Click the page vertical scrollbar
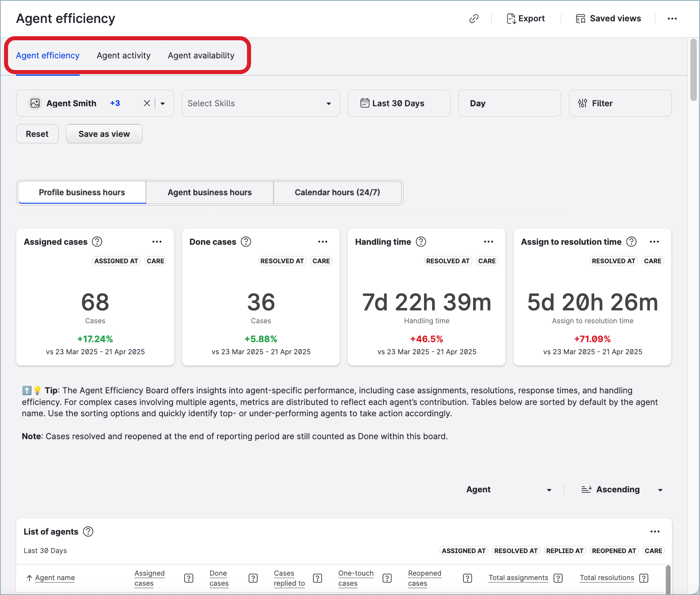Screen dimensions: 700x595 click(693, 70)
